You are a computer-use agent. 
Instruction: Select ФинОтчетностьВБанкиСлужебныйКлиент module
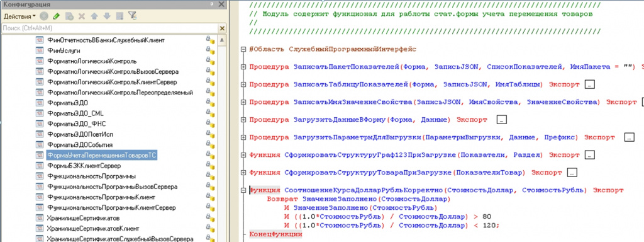[106, 40]
